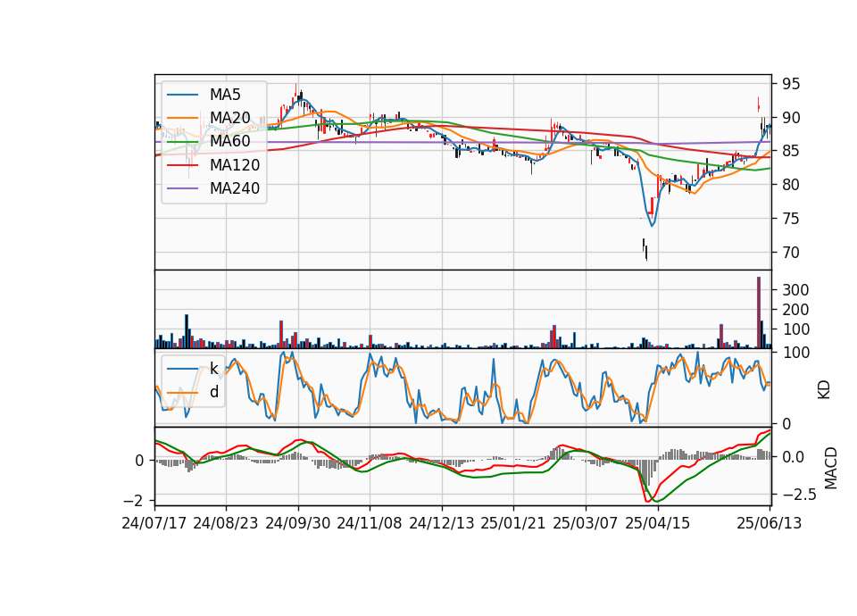Click the 85 price axis label
This screenshot has height=616, width=857.
[x=791, y=151]
